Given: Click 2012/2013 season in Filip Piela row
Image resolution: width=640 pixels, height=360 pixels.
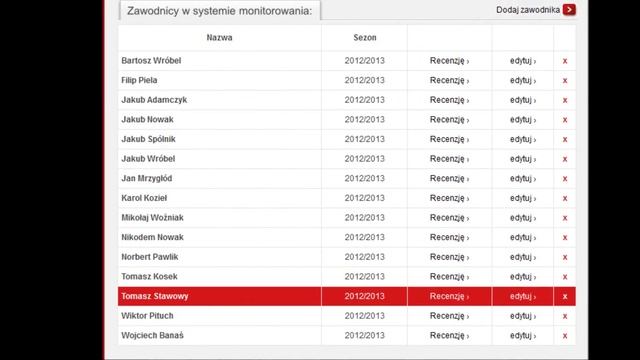Looking at the screenshot, I should (x=364, y=80).
